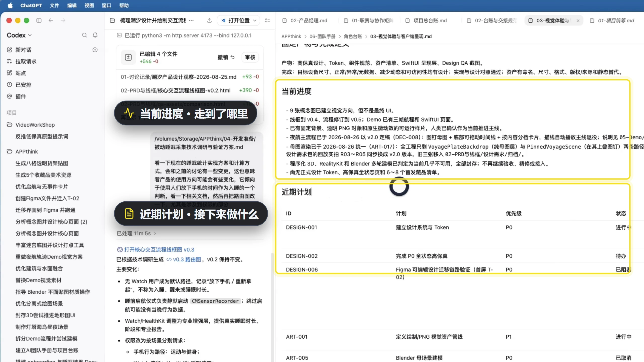Open 拉取请求 in sidebar
The width and height of the screenshot is (644, 362).
(x=26, y=61)
